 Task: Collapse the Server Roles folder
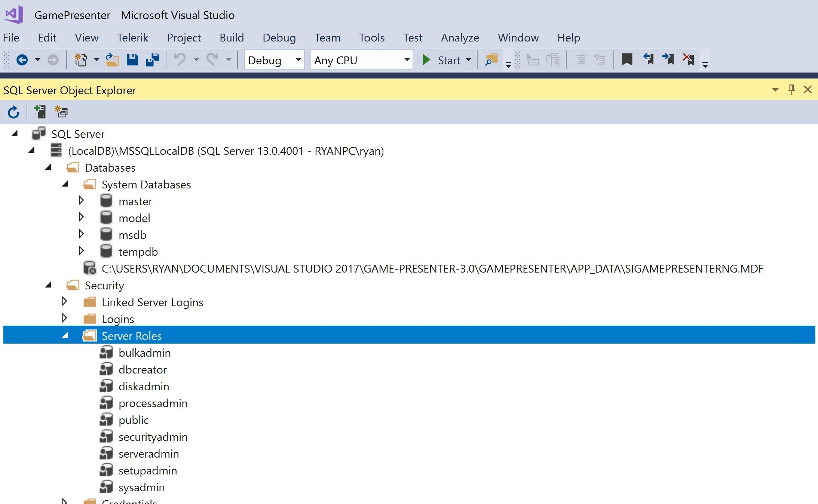click(x=65, y=335)
